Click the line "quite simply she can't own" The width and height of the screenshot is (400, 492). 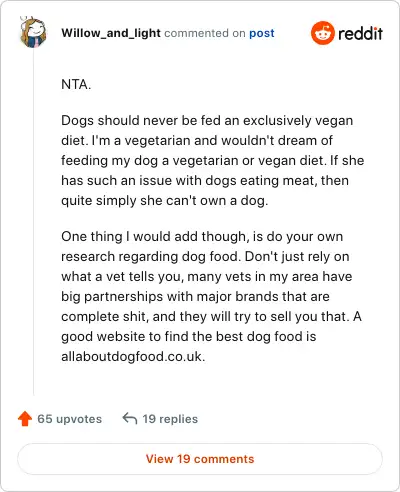coord(165,201)
